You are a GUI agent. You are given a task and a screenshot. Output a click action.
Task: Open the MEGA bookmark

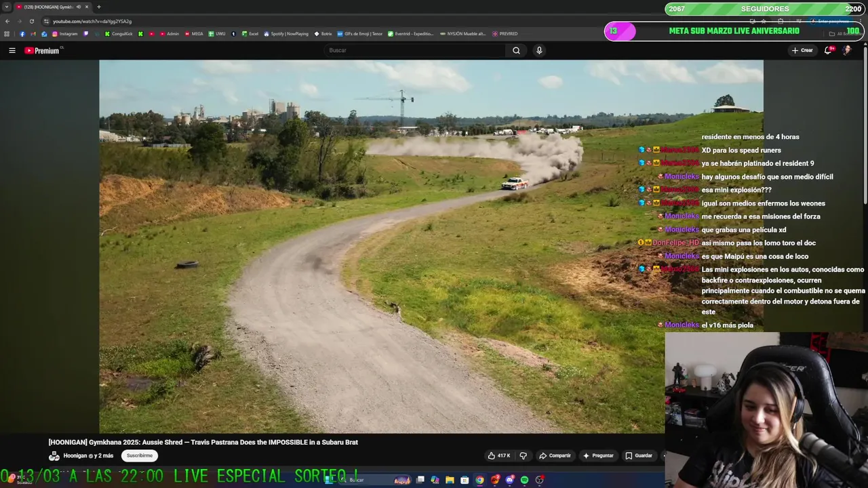[x=193, y=34]
